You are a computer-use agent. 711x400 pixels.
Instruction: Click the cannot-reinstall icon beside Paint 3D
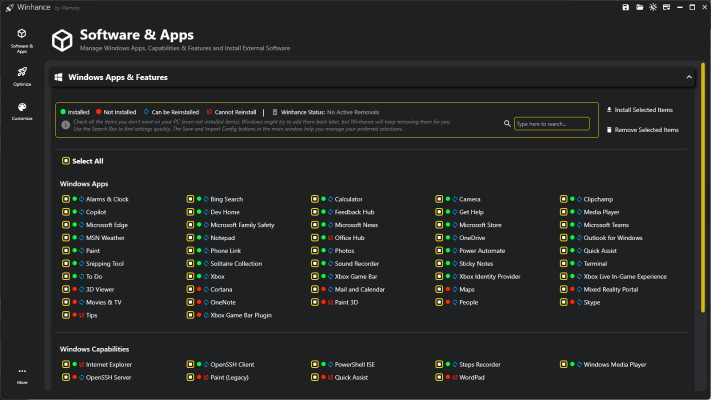click(331, 302)
